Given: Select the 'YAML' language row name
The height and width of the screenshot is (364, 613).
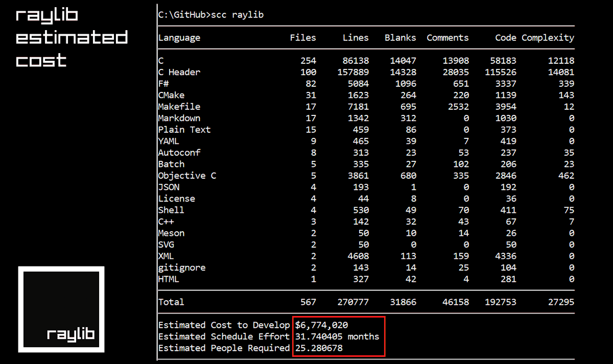Looking at the screenshot, I should [x=169, y=141].
